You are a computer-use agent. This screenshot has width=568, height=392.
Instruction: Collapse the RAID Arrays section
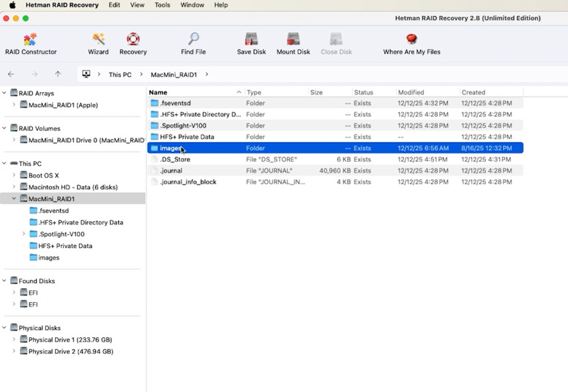[4, 93]
